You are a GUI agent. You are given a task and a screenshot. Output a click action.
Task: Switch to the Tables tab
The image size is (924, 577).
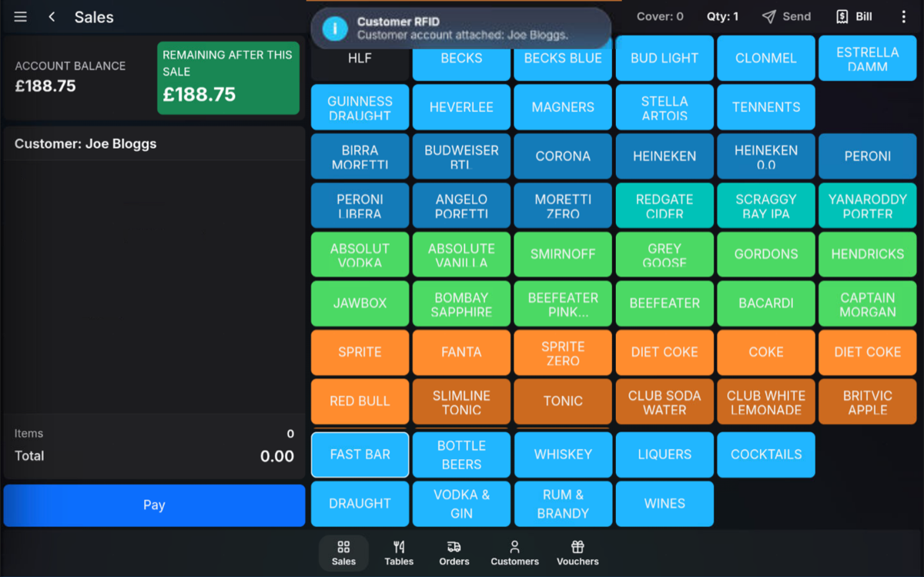[399, 553]
